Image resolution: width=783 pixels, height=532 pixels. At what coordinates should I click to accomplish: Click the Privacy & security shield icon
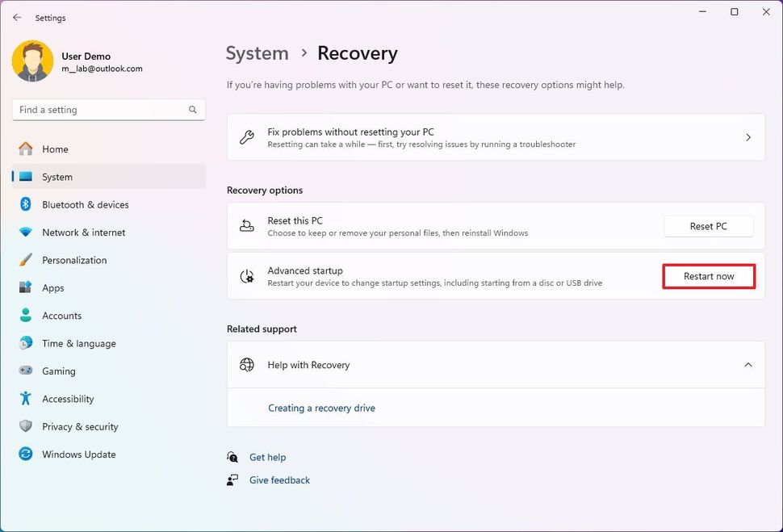click(25, 426)
